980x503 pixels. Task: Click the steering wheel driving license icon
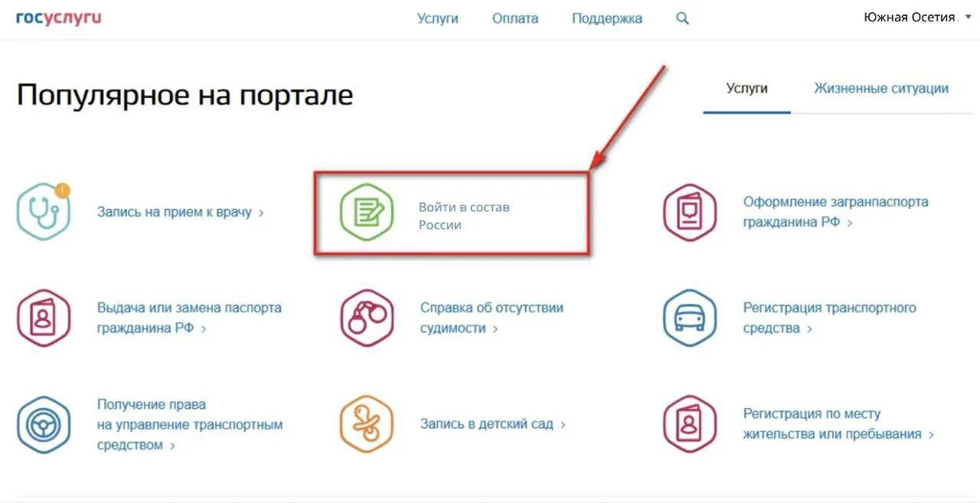pos(44,424)
